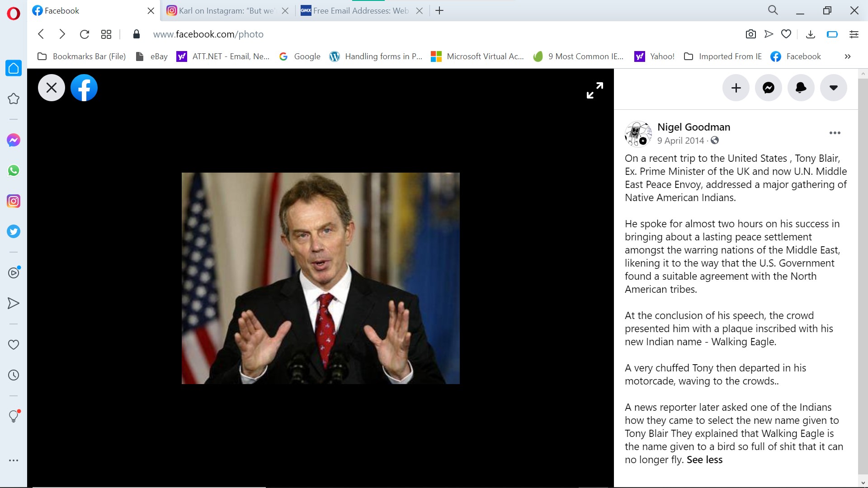This screenshot has width=868, height=488.
Task: Open Opera history clock icon in sidebar
Action: (x=14, y=375)
